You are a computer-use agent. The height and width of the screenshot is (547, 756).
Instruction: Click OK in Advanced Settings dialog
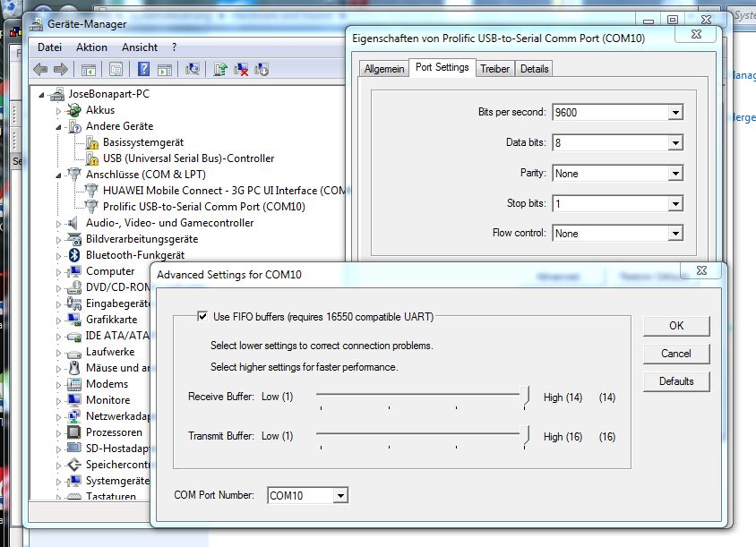click(x=675, y=326)
